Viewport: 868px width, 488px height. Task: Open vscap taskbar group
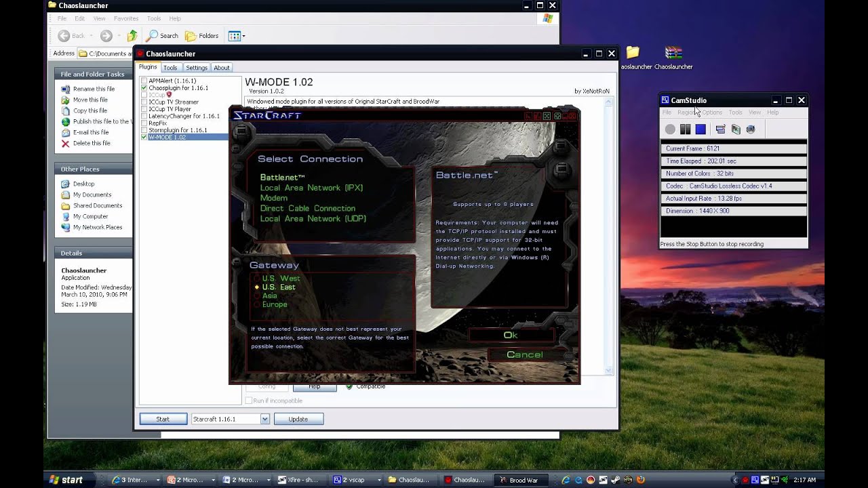coord(356,480)
